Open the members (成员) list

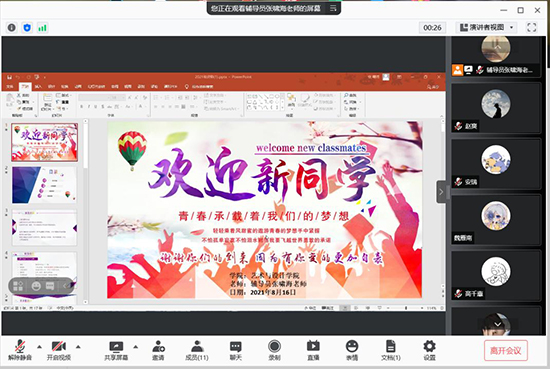197,350
